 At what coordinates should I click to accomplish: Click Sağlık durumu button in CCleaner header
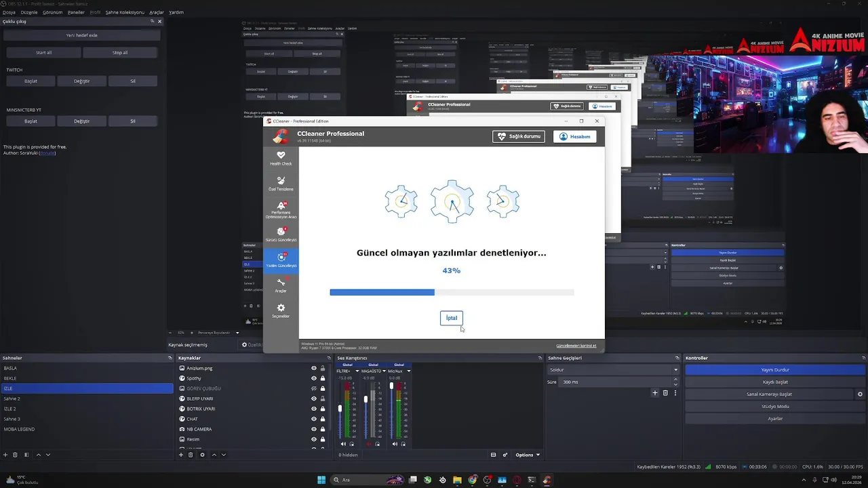tap(519, 136)
